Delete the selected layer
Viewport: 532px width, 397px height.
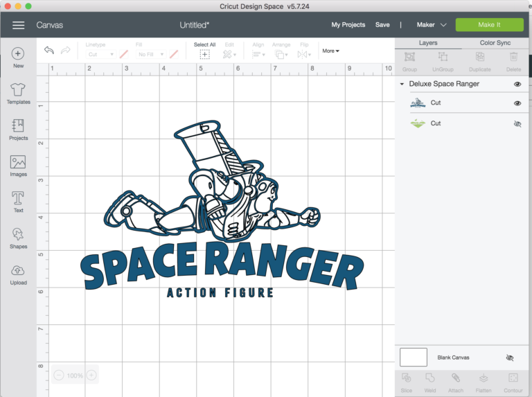coord(514,62)
